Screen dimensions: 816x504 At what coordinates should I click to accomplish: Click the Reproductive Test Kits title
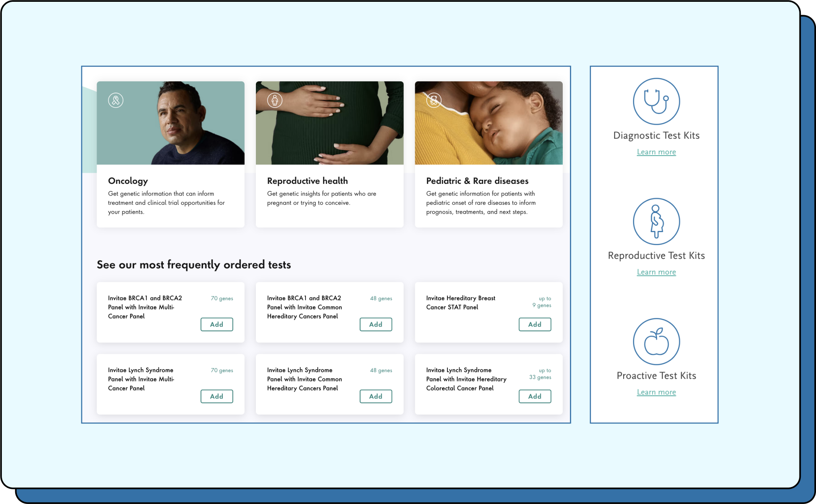656,255
